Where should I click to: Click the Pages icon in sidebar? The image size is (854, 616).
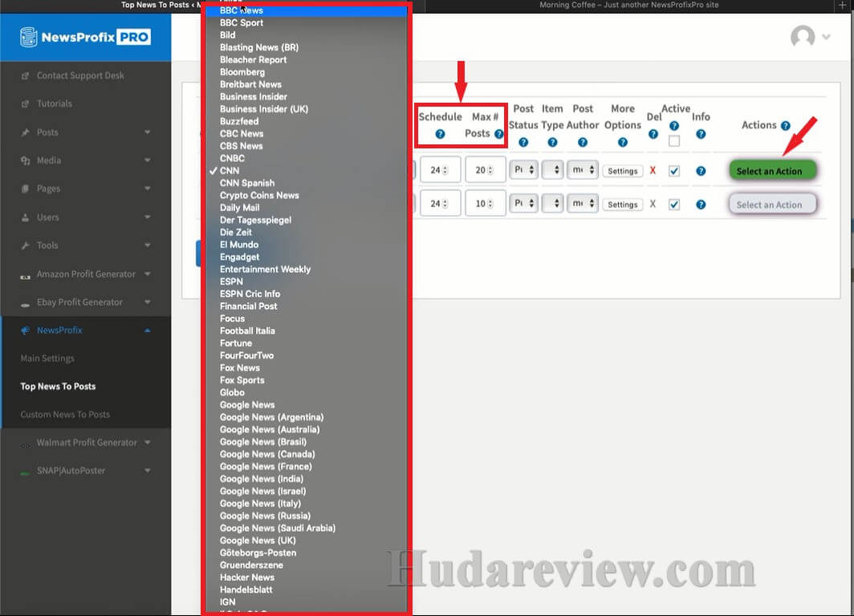pos(25,188)
